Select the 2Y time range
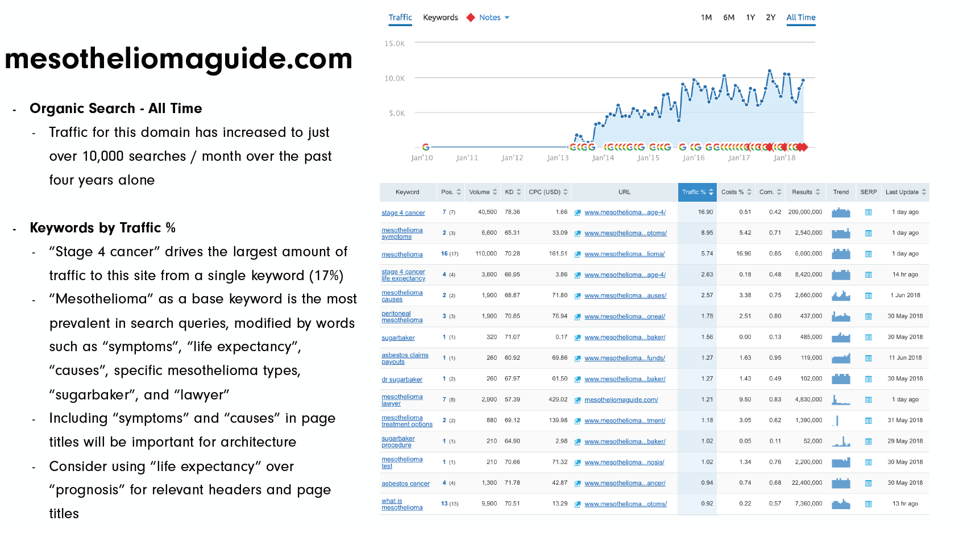This screenshot has width=980, height=533. click(770, 18)
